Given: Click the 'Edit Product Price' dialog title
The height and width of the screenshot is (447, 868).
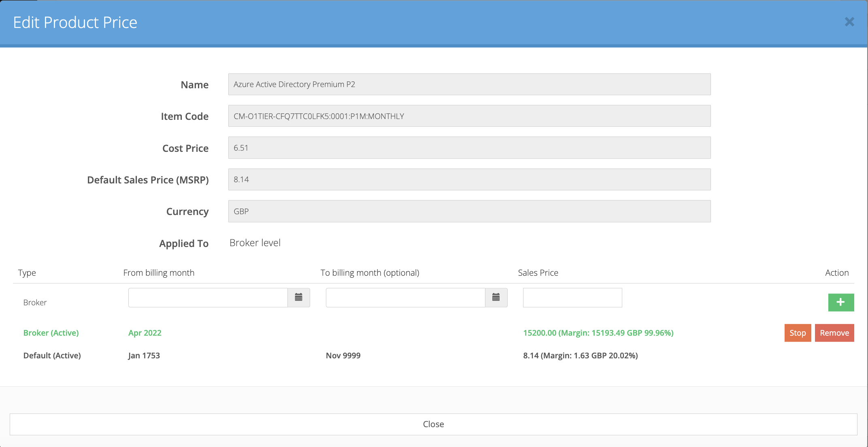Looking at the screenshot, I should click(x=75, y=22).
